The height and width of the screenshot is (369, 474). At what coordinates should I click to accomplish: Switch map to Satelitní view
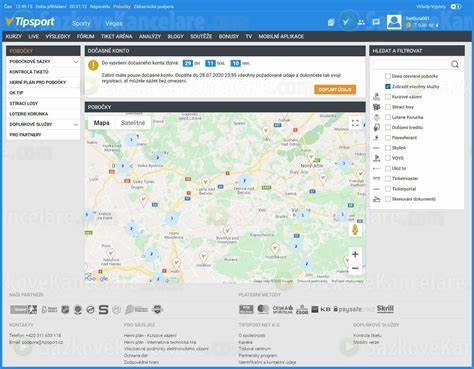coord(133,123)
